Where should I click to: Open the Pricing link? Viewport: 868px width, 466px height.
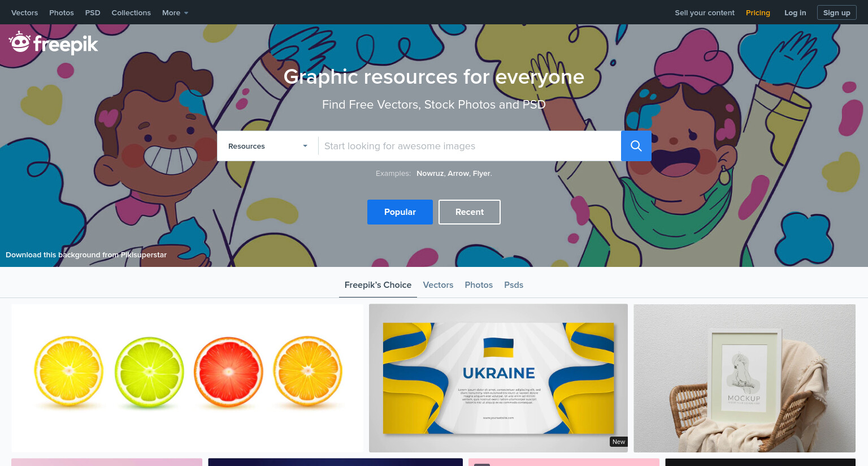click(x=758, y=12)
